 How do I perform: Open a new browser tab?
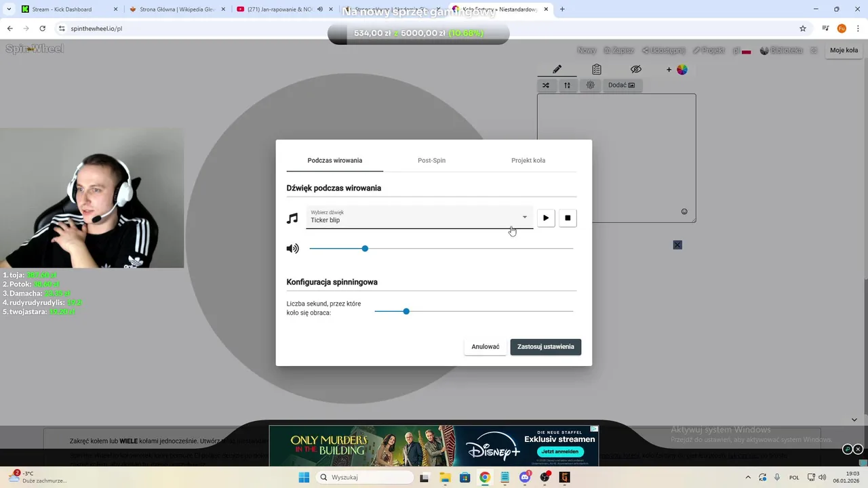(x=562, y=9)
